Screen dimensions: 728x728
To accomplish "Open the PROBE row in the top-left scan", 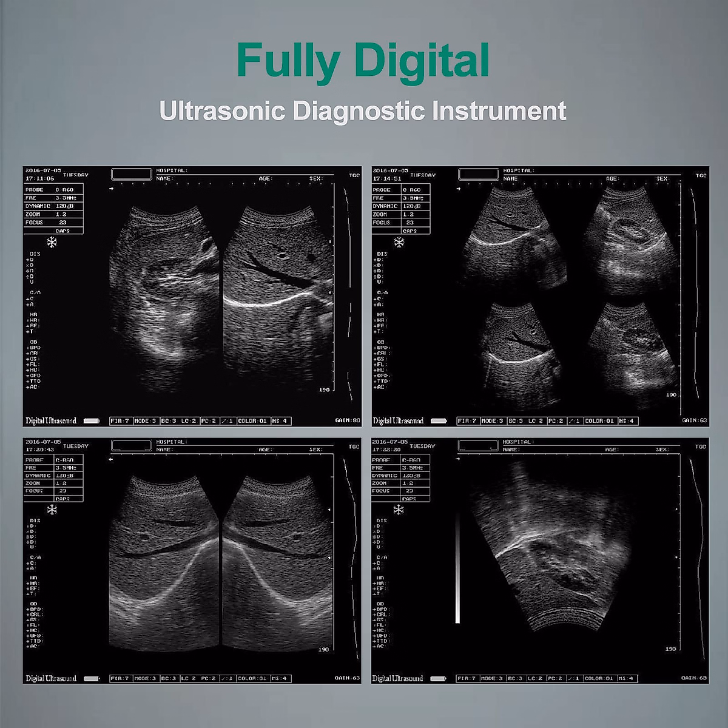I will tap(53, 190).
